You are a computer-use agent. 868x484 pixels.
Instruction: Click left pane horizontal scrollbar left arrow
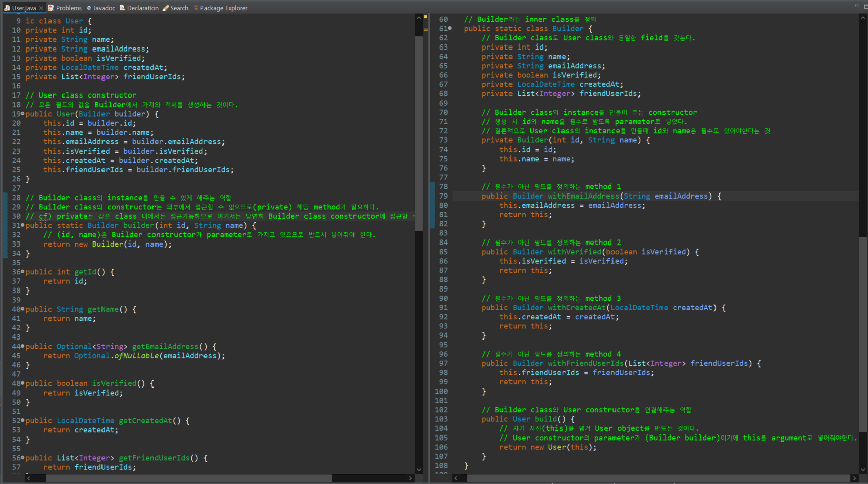28,478
